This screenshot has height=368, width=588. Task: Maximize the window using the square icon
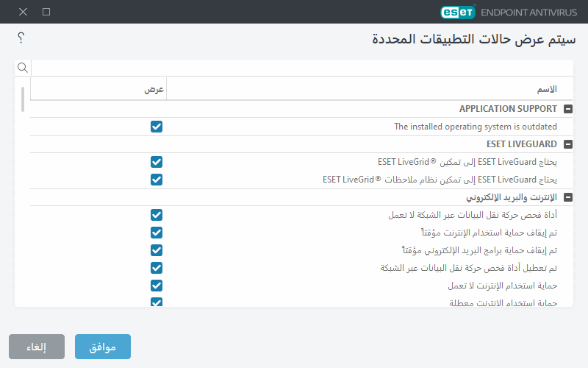(x=46, y=12)
